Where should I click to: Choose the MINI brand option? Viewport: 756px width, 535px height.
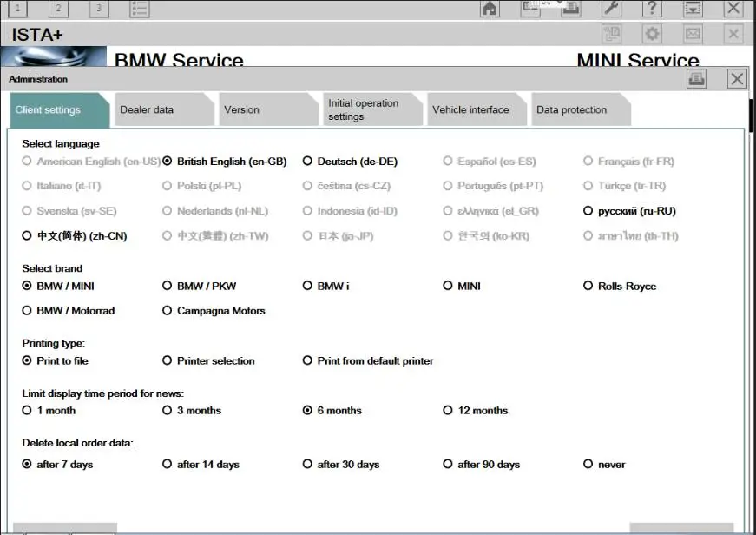pos(462,286)
